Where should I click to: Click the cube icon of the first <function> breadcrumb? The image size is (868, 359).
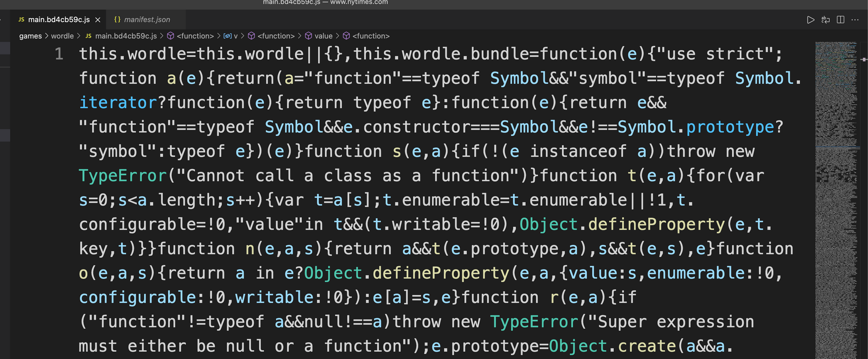[170, 36]
